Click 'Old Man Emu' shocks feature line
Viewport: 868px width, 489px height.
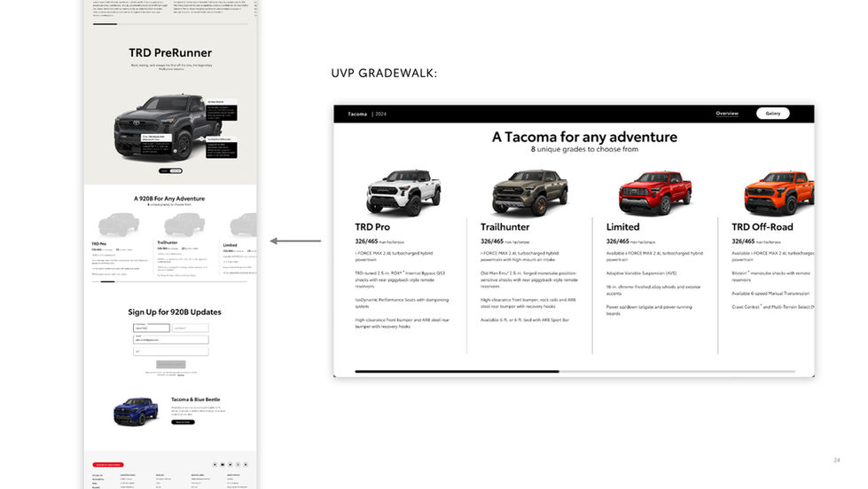click(x=528, y=280)
